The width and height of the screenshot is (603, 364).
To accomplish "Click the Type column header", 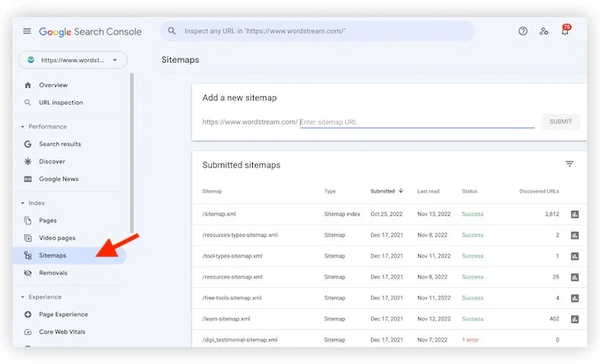I will [x=330, y=192].
